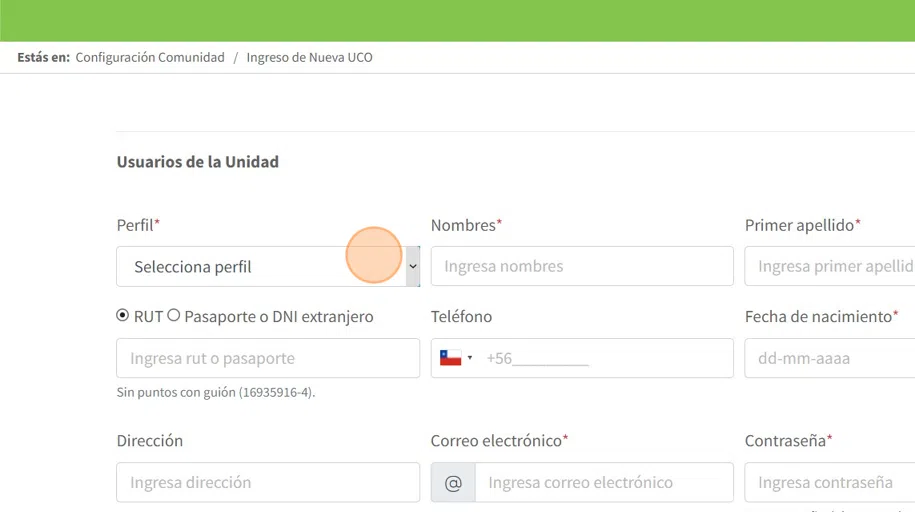The width and height of the screenshot is (915, 512).
Task: Click the RUT label text
Action: [148, 317]
